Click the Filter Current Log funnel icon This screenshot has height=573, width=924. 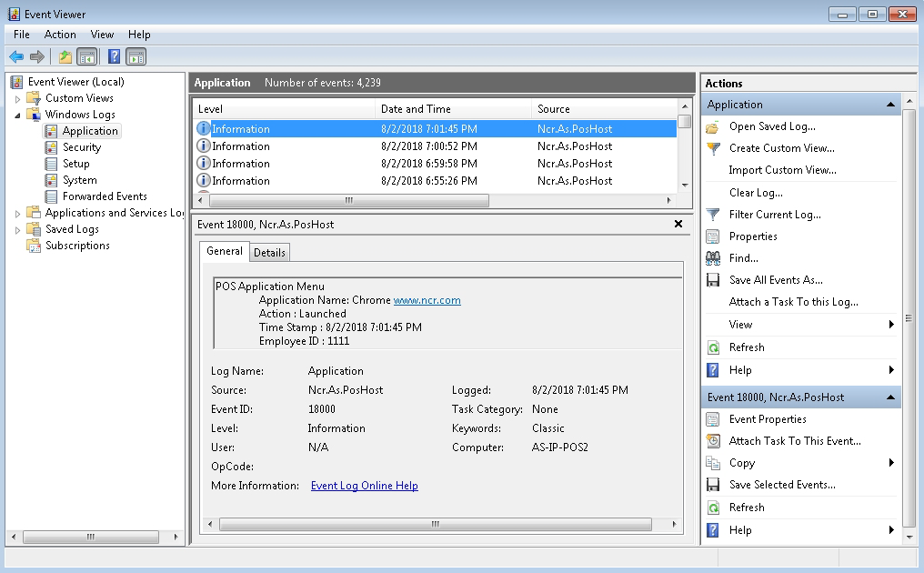pyautogui.click(x=714, y=215)
